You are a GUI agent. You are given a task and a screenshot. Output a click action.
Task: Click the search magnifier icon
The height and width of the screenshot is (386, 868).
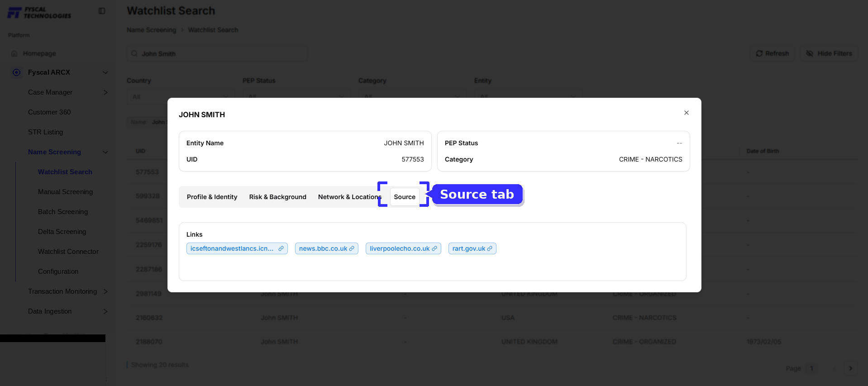click(x=134, y=53)
